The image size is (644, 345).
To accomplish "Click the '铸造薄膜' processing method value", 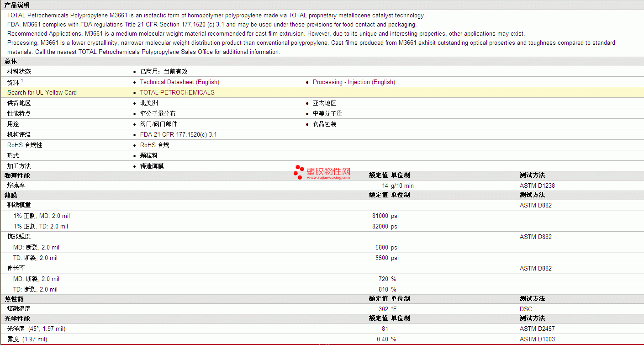I will pos(152,166).
